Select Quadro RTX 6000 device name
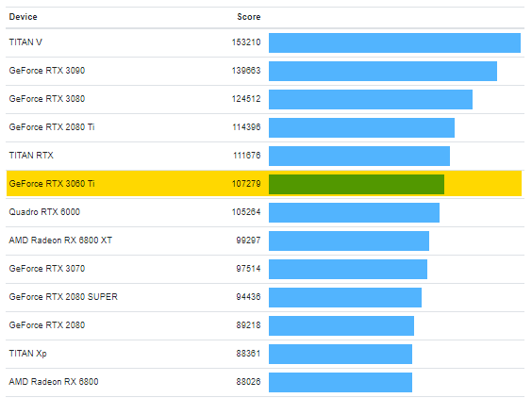The image size is (532, 398). (44, 211)
